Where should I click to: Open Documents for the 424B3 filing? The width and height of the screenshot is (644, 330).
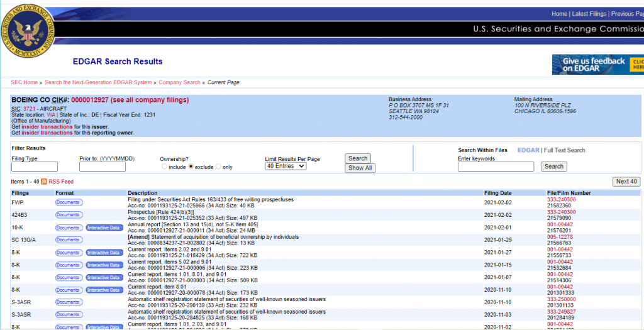tap(69, 215)
